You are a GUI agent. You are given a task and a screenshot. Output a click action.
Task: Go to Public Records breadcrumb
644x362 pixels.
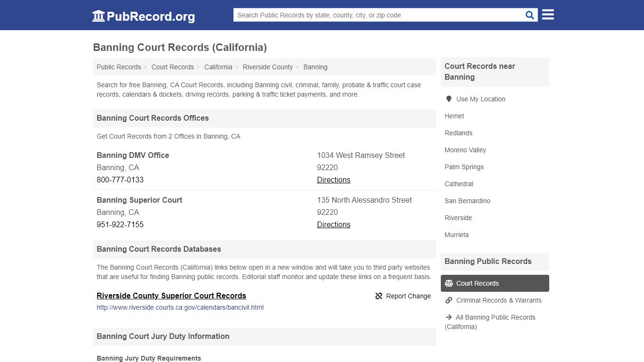click(119, 67)
